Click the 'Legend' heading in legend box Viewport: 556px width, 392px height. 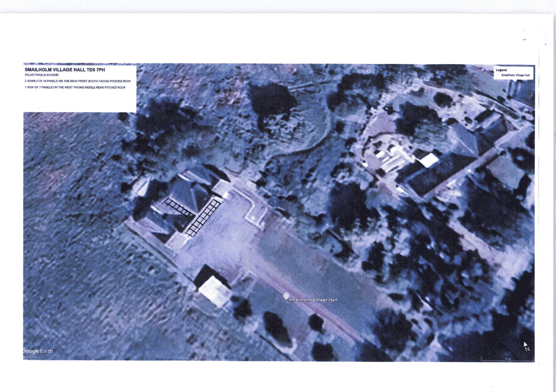point(501,70)
